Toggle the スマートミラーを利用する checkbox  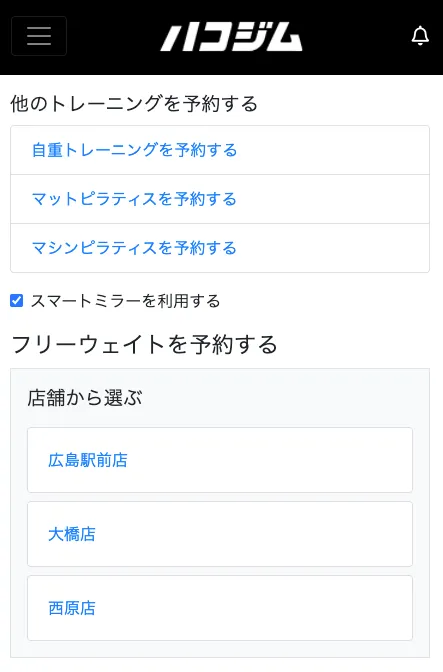[16, 301]
